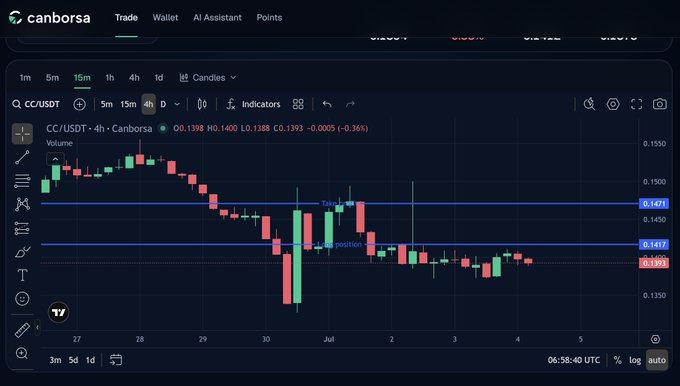Select the Fibonacci retracement lines tool
Screen dimensions: 680x386
[22, 181]
